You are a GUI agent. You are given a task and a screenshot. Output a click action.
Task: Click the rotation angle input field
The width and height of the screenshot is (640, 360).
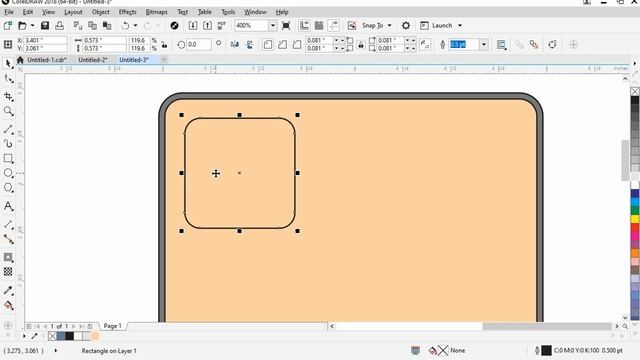[x=199, y=44]
